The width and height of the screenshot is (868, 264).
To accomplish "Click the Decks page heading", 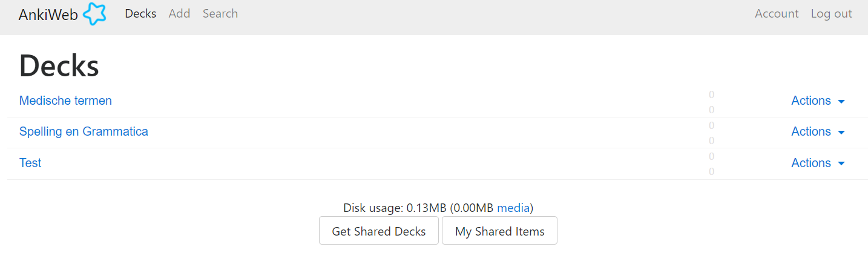I will tap(59, 65).
